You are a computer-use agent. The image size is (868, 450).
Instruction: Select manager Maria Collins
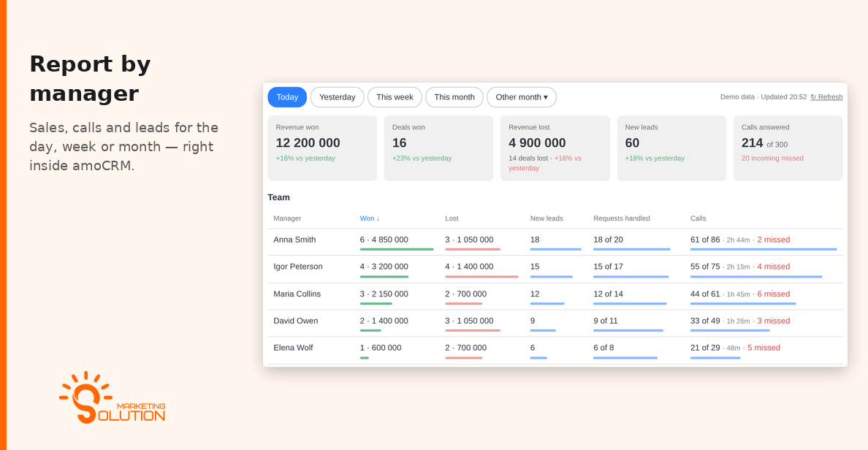(x=297, y=294)
